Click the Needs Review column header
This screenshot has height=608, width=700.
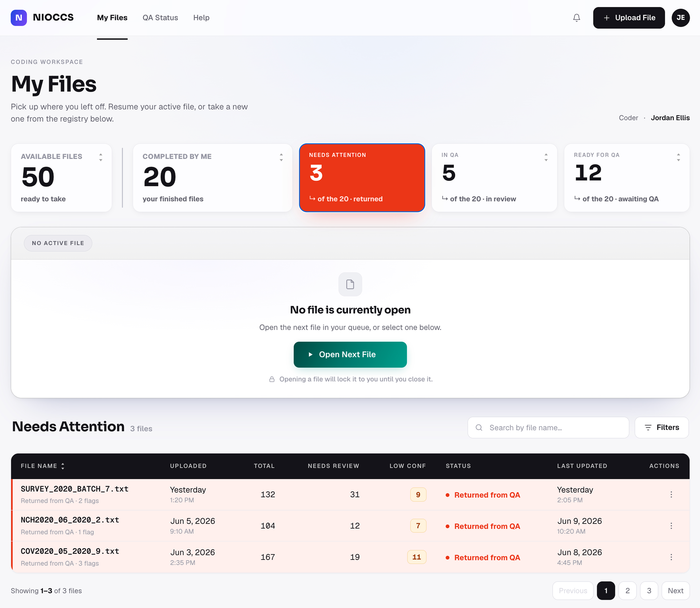tap(333, 466)
